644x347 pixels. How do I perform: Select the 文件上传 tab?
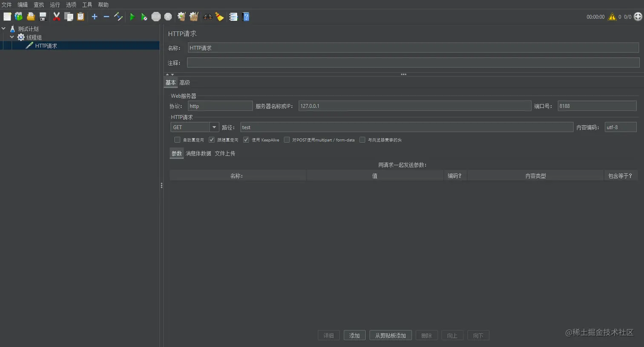pos(225,153)
